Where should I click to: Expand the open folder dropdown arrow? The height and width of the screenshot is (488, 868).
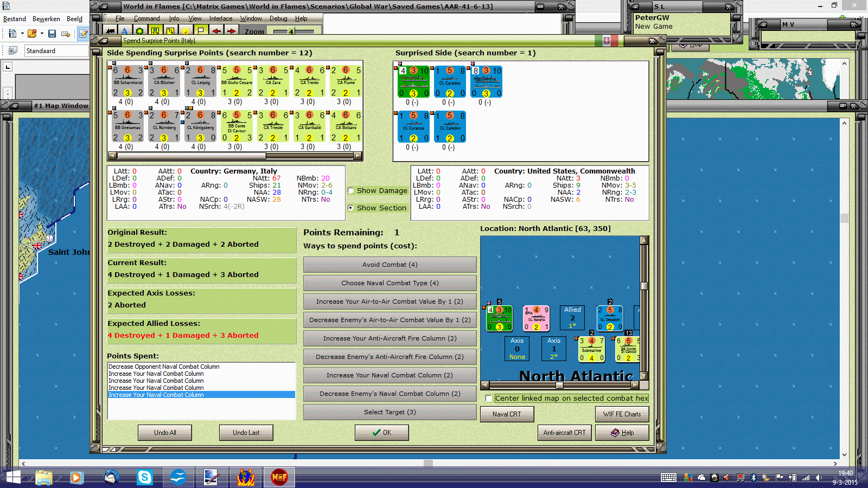tap(42, 34)
